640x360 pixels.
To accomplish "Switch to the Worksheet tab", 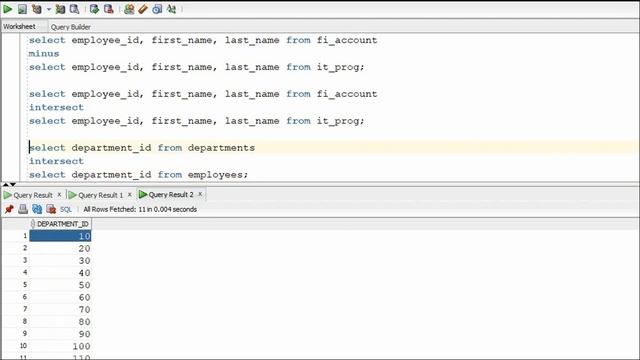I will tap(19, 27).
